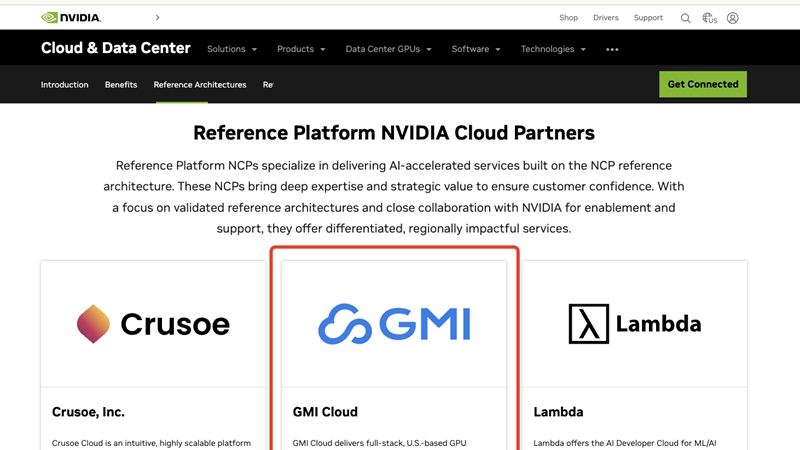The width and height of the screenshot is (800, 450).
Task: Open the Cloud & Data Center heading link
Action: (116, 48)
